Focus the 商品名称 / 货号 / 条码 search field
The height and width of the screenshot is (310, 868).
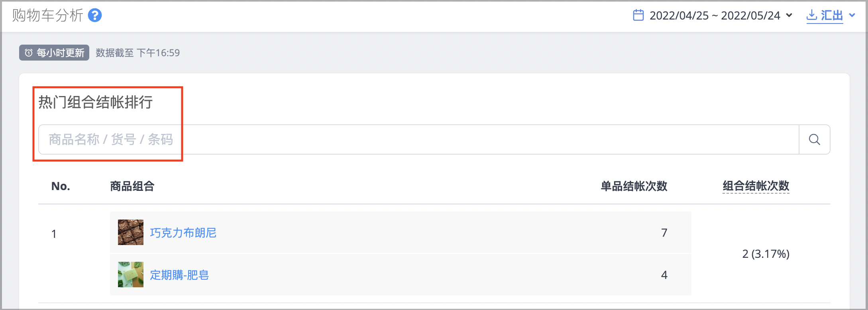[x=419, y=139]
